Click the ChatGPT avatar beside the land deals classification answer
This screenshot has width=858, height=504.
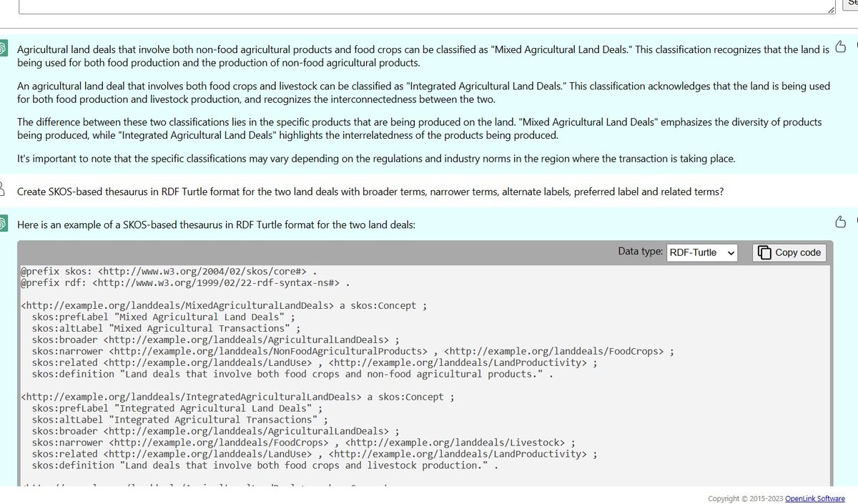[x=3, y=49]
